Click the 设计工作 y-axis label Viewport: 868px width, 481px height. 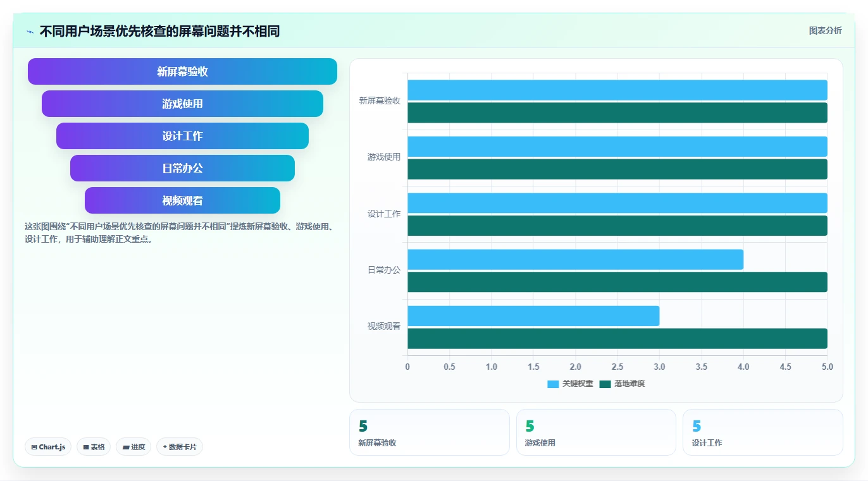[x=384, y=214]
